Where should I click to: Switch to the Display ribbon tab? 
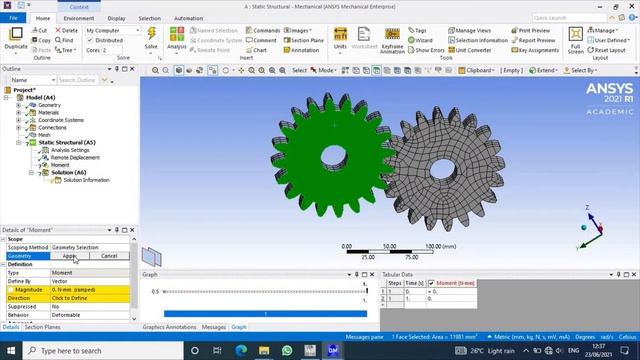tap(116, 18)
